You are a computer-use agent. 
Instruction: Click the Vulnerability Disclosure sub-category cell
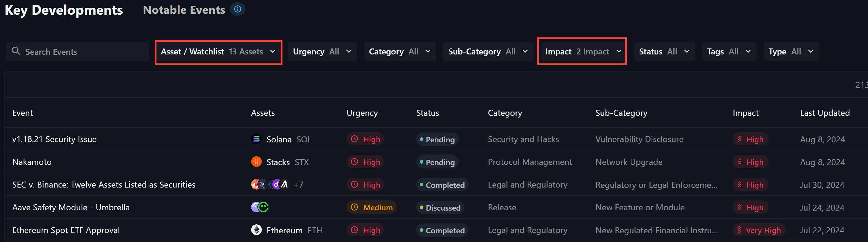click(639, 139)
